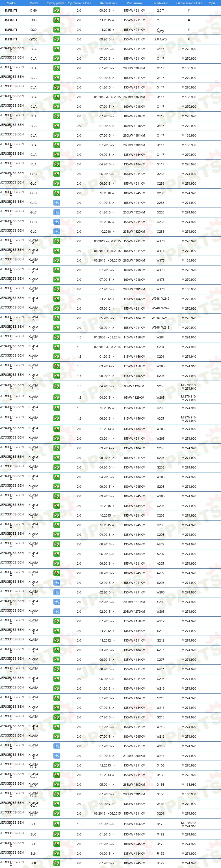The width and height of the screenshot is (221, 868).
Task: Click power cell '210kW / 286KM'
Action: (x=134, y=756)
